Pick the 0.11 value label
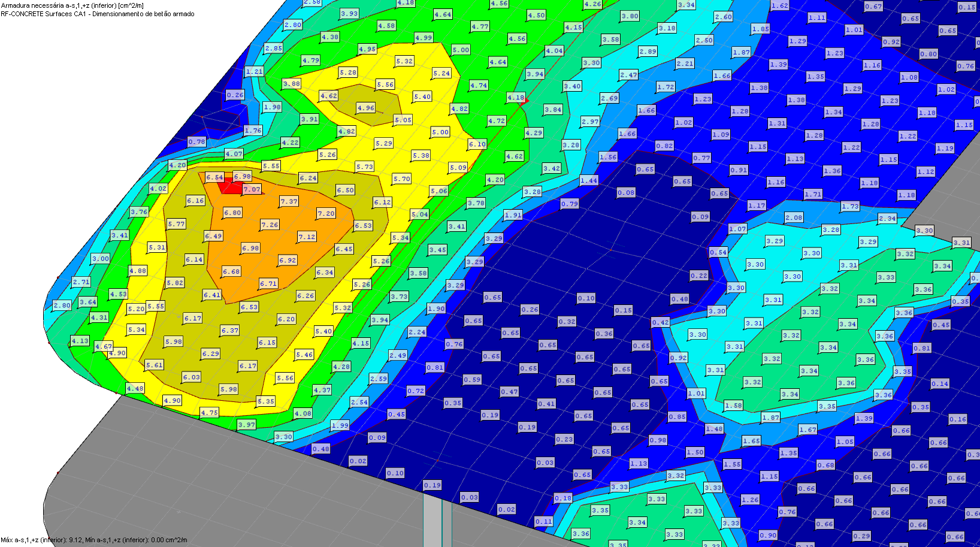This screenshot has width=980, height=547. pyautogui.click(x=545, y=521)
